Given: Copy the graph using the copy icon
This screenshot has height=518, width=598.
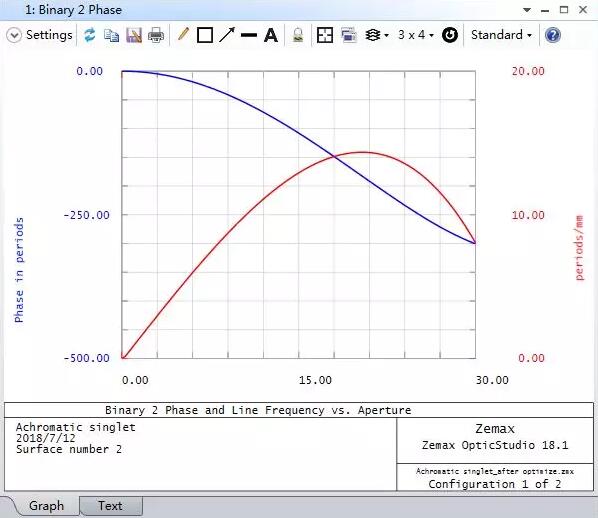Looking at the screenshot, I should pyautogui.click(x=111, y=35).
